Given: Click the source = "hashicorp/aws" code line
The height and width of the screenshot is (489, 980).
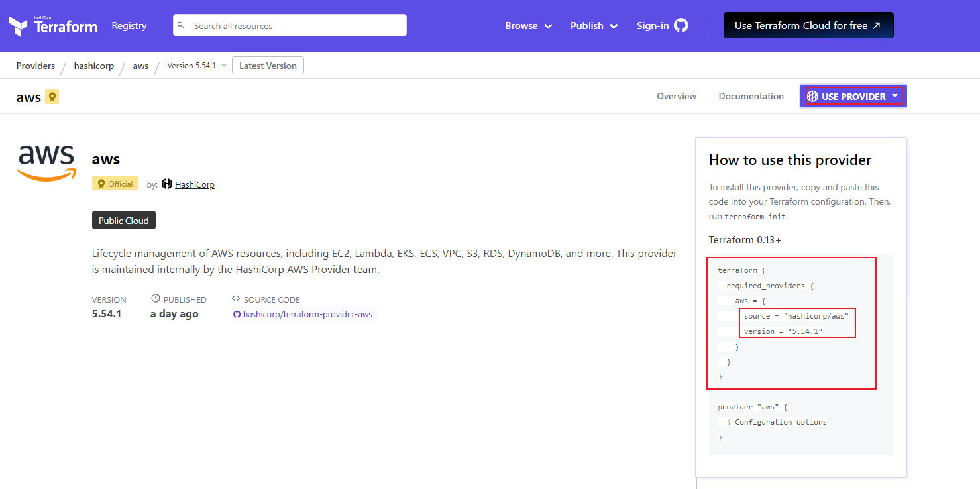Looking at the screenshot, I should 796,316.
